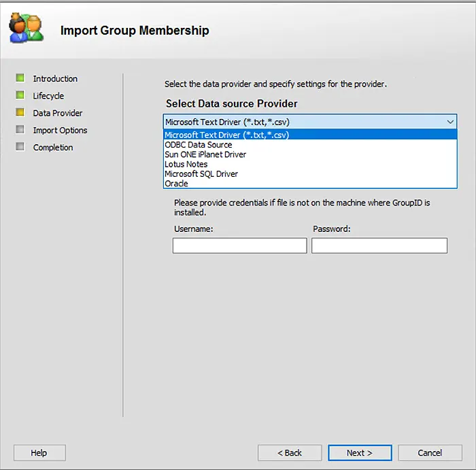Collapse the data source provider dropdown arrow
The image size is (476, 470).
(450, 122)
